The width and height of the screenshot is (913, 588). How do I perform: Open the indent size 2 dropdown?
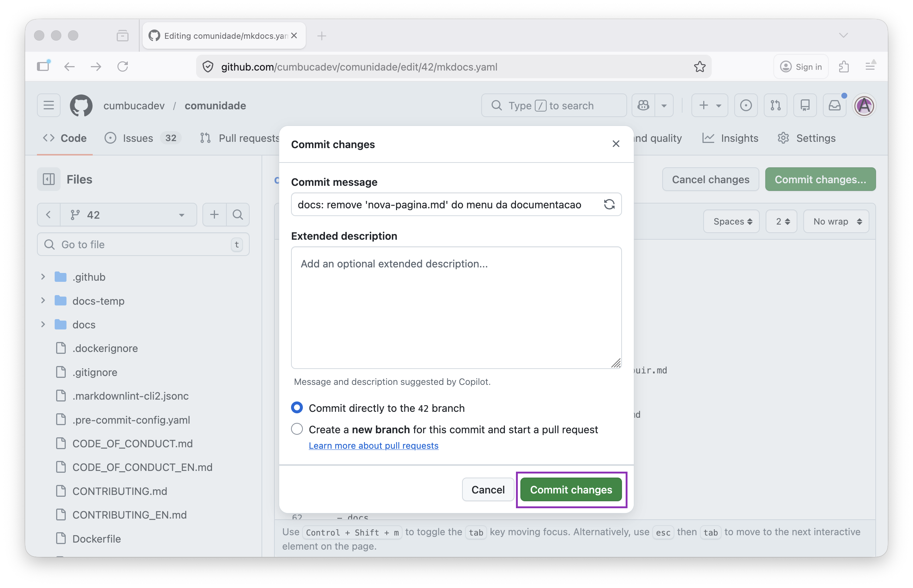pos(781,222)
